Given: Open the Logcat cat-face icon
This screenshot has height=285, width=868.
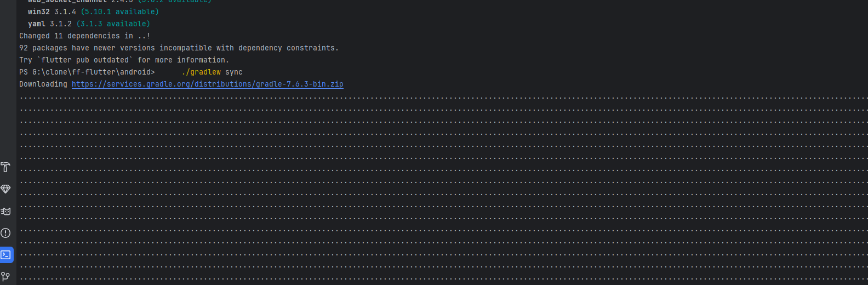Looking at the screenshot, I should (5, 211).
